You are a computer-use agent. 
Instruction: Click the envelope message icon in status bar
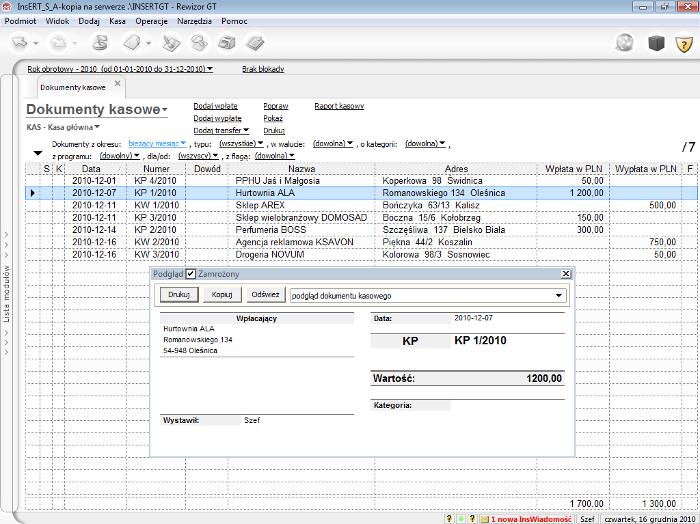(484, 519)
